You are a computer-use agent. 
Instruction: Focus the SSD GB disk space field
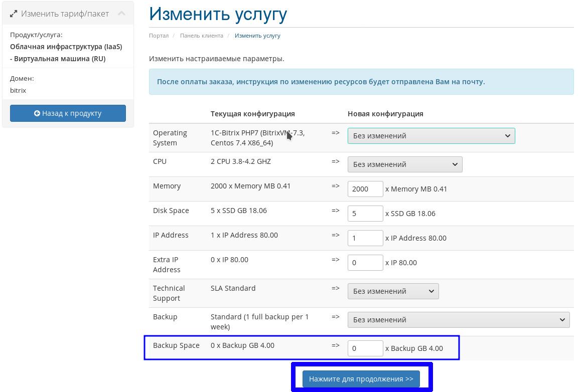(365, 213)
